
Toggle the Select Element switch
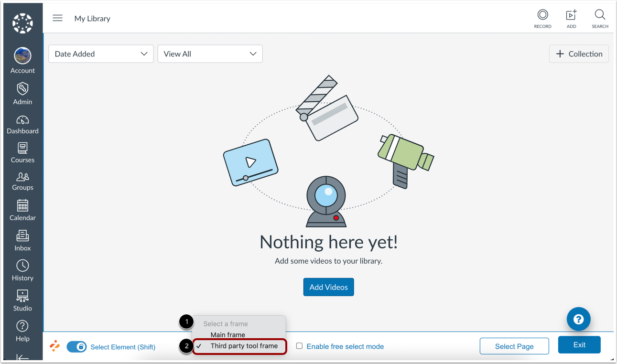(77, 347)
